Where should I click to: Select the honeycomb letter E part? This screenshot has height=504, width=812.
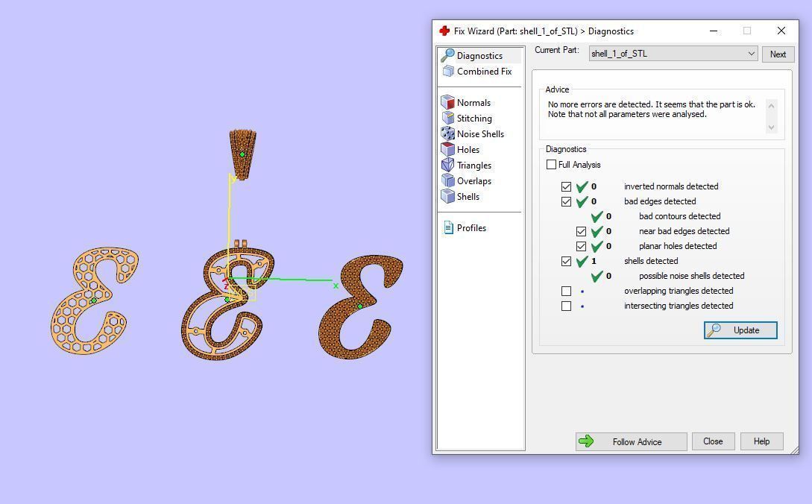click(x=94, y=300)
